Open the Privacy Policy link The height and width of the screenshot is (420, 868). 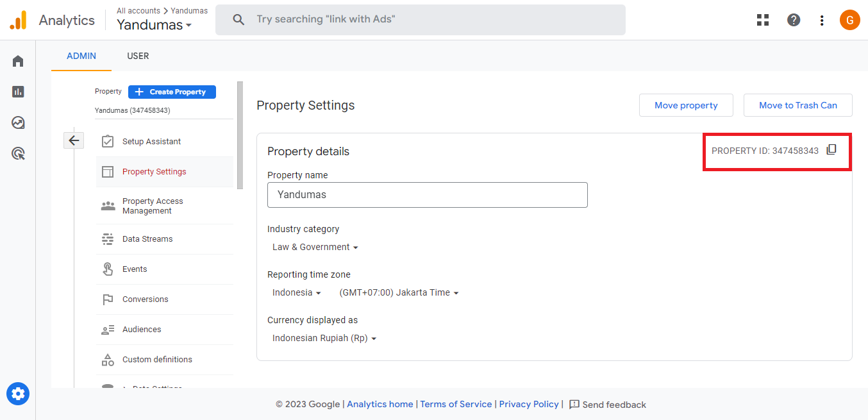point(529,404)
